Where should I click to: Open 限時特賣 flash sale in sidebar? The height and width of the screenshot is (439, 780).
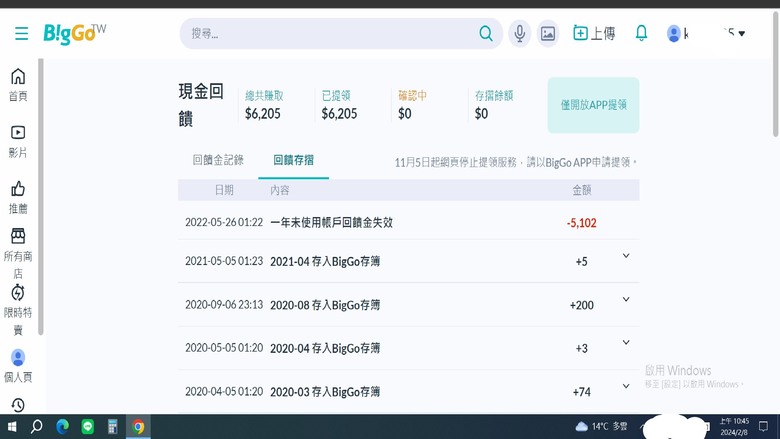(x=18, y=310)
